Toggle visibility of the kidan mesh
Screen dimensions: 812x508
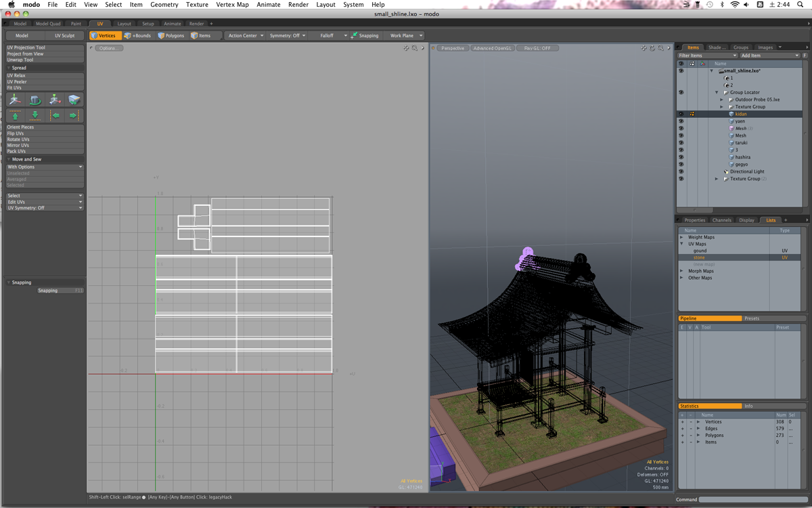pos(681,114)
